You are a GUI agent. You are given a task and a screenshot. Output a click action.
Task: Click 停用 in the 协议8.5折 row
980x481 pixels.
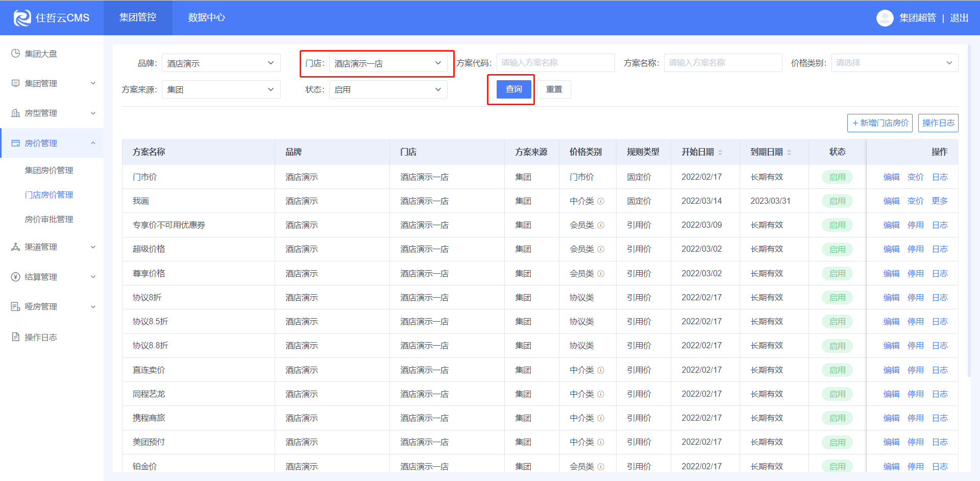[x=916, y=322]
